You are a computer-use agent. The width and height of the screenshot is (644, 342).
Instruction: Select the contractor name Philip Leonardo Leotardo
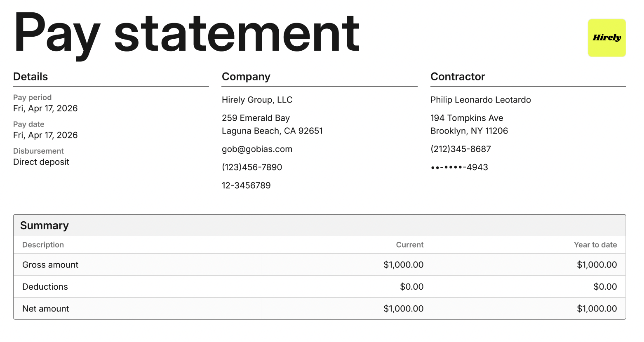(x=481, y=100)
